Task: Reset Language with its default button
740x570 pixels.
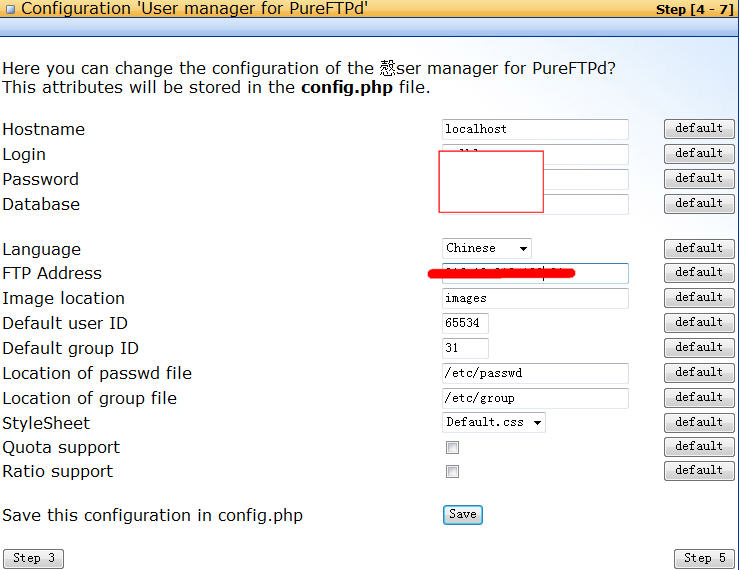Action: point(698,248)
